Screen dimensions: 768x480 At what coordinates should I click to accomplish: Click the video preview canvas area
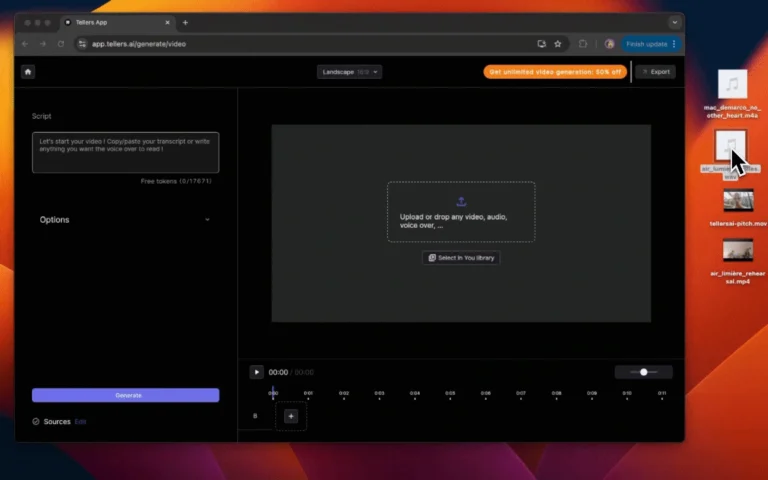click(x=461, y=223)
